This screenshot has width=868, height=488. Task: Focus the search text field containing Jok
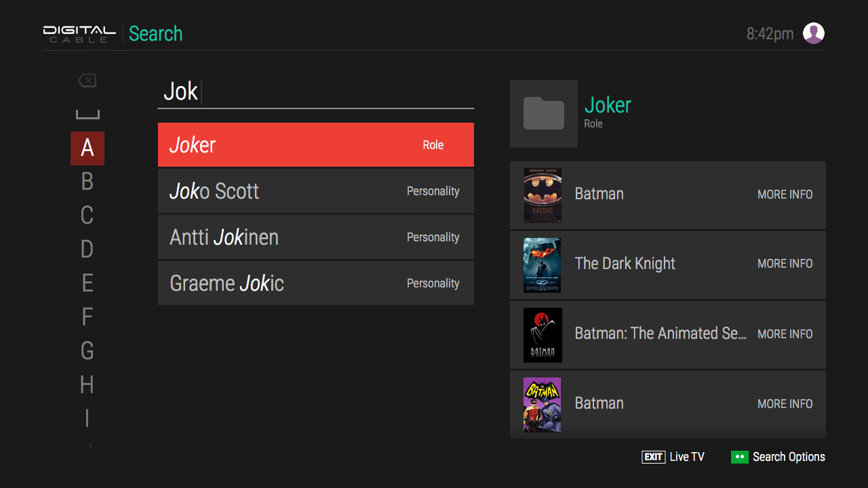pyautogui.click(x=315, y=91)
